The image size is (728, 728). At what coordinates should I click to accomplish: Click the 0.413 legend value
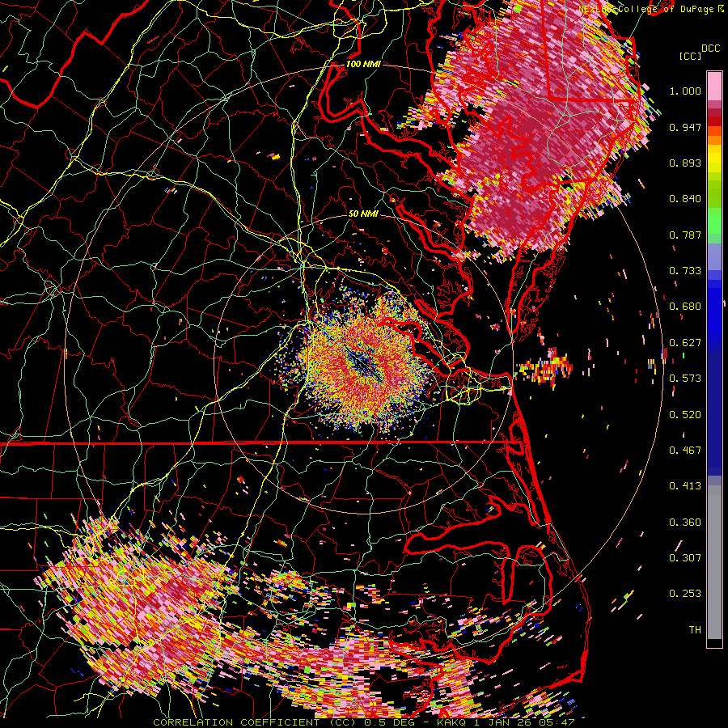(685, 486)
